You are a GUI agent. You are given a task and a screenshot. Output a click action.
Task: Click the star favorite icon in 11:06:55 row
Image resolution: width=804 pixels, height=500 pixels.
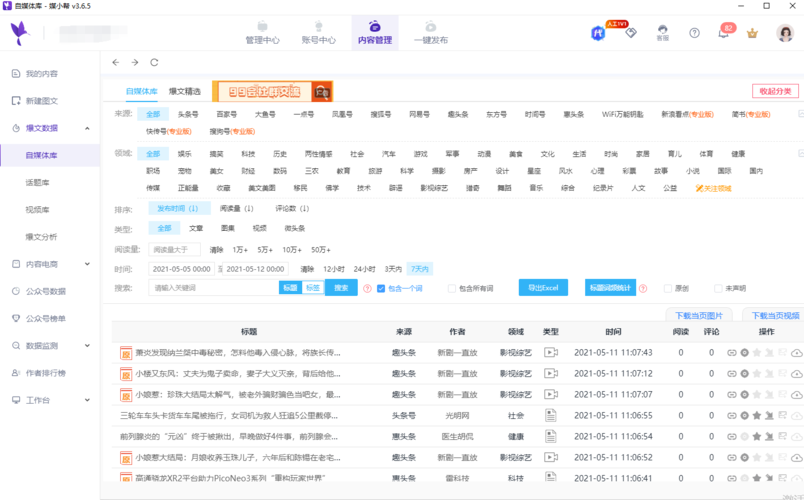[x=757, y=415]
